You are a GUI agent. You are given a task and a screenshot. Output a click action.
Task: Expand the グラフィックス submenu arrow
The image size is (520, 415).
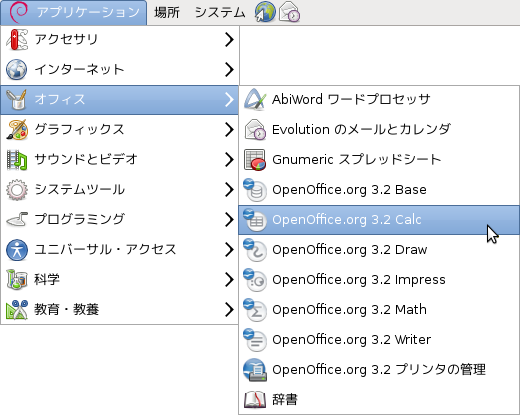(229, 129)
